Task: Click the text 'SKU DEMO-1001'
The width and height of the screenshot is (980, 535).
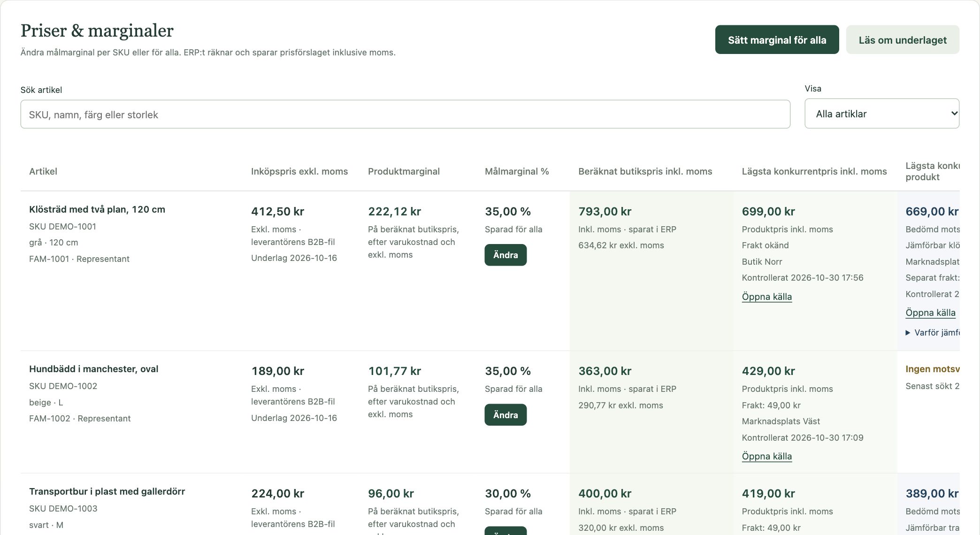Action: (x=62, y=226)
